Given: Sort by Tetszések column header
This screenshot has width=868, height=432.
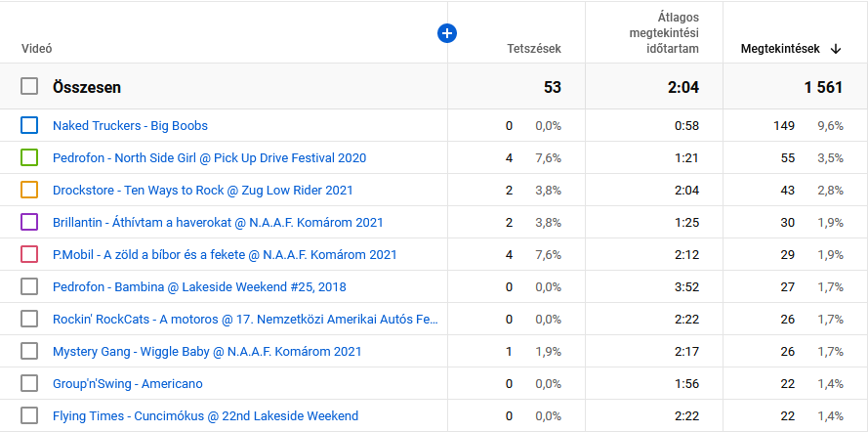Looking at the screenshot, I should [533, 49].
